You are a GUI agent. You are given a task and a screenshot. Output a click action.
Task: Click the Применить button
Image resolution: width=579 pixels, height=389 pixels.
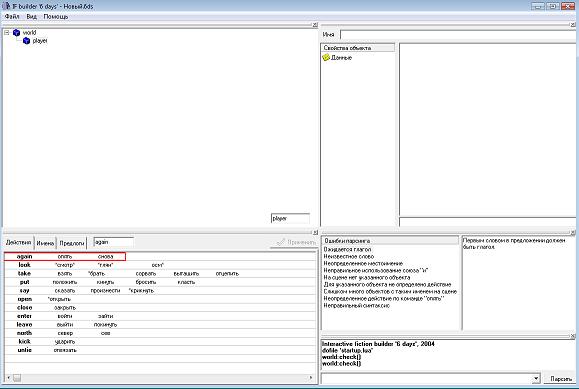pyautogui.click(x=296, y=242)
